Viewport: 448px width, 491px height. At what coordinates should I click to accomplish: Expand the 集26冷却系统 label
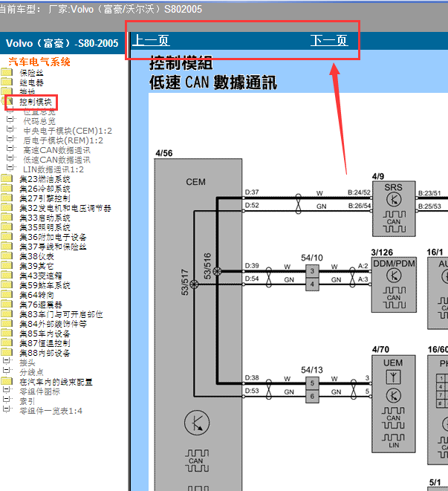click(45, 189)
